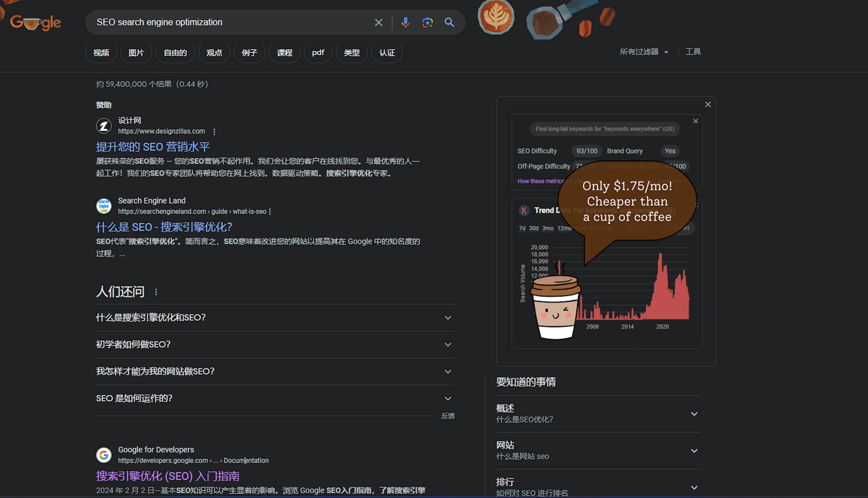Click the Google doodle logo
868x498 pixels.
pos(35,23)
